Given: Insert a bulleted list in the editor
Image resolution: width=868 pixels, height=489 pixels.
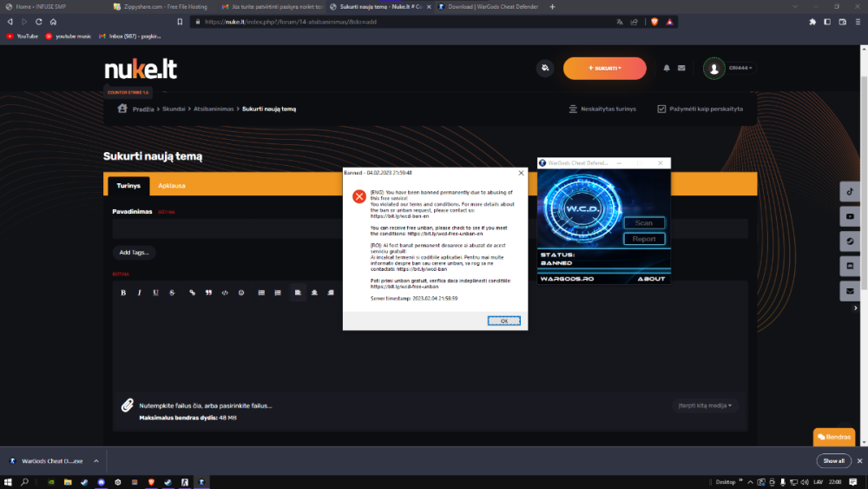Looking at the screenshot, I should [x=261, y=293].
